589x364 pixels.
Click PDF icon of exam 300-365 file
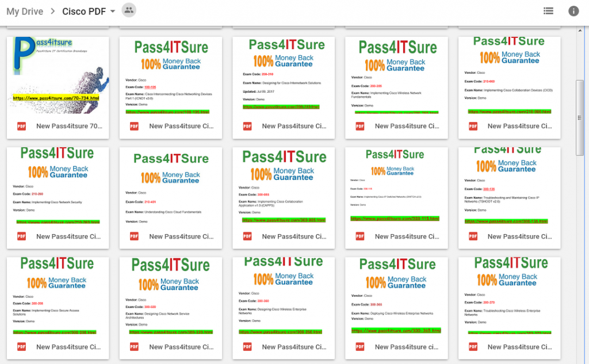pos(360,347)
